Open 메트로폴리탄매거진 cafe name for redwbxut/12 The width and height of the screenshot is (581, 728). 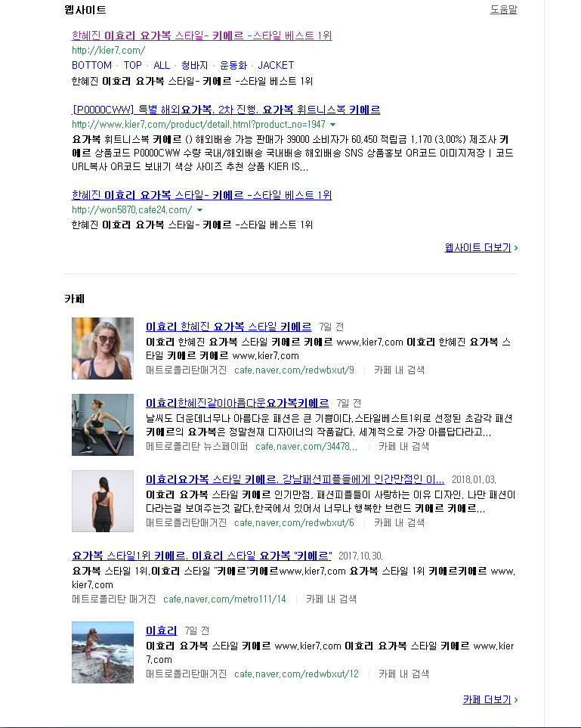click(x=186, y=674)
